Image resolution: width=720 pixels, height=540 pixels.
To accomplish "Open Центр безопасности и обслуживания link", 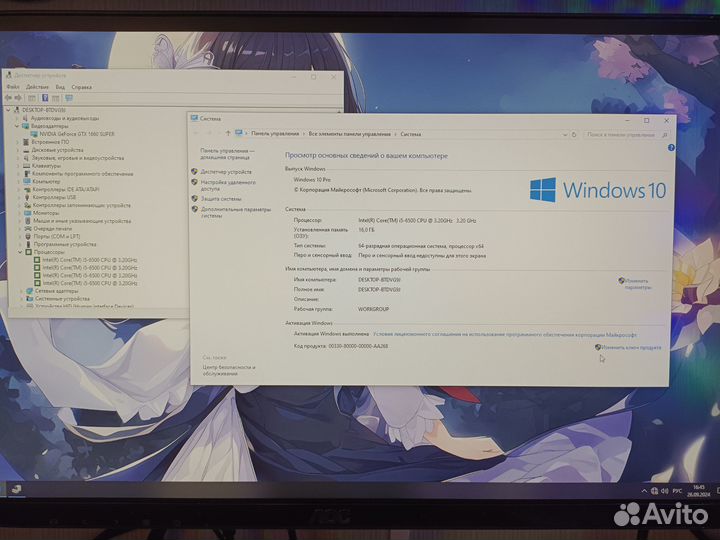I will (x=229, y=371).
